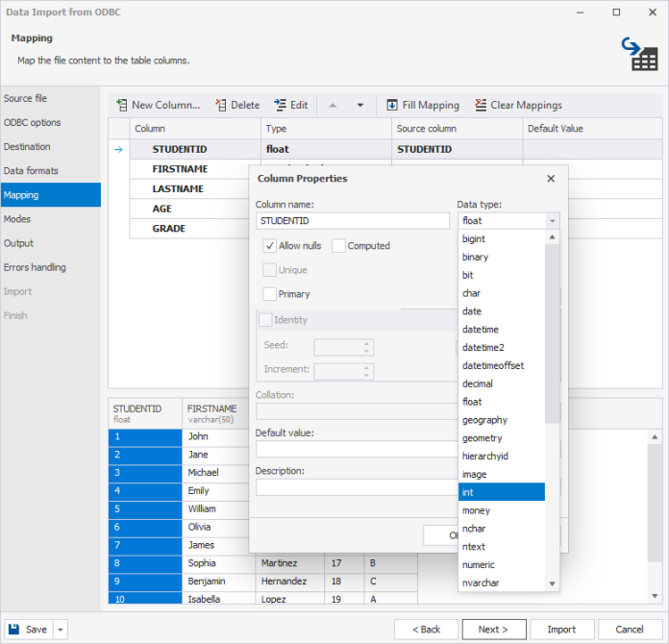Tick the Primary checkbox

pyautogui.click(x=270, y=294)
